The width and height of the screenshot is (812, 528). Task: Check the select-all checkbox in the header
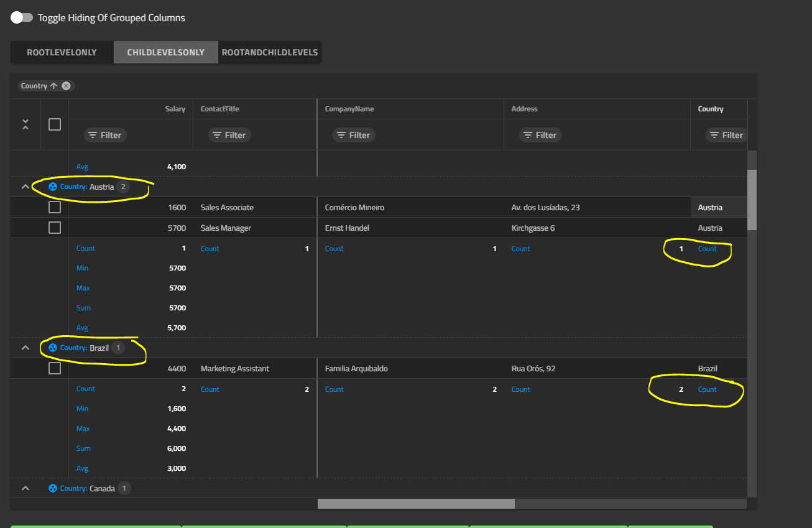tap(54, 124)
